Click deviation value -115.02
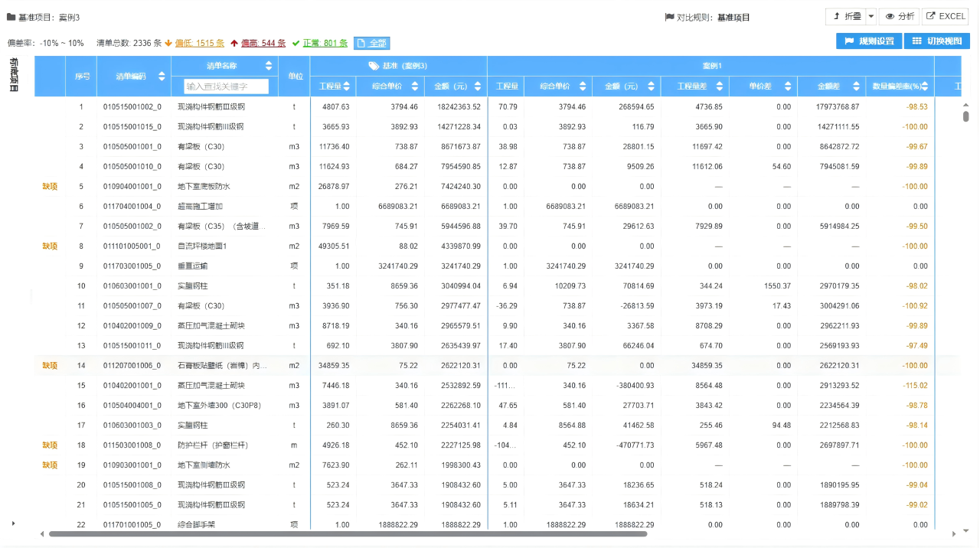This screenshot has height=548, width=980. [x=914, y=386]
